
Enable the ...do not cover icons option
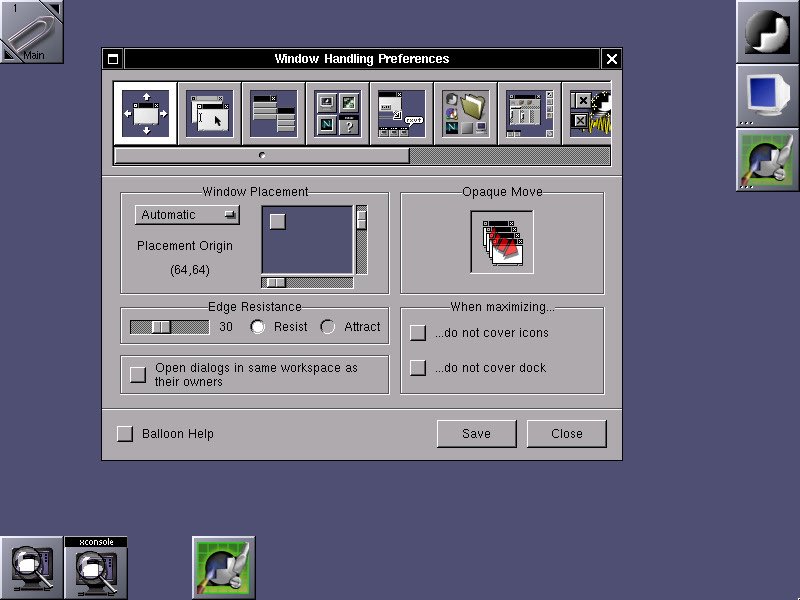417,332
